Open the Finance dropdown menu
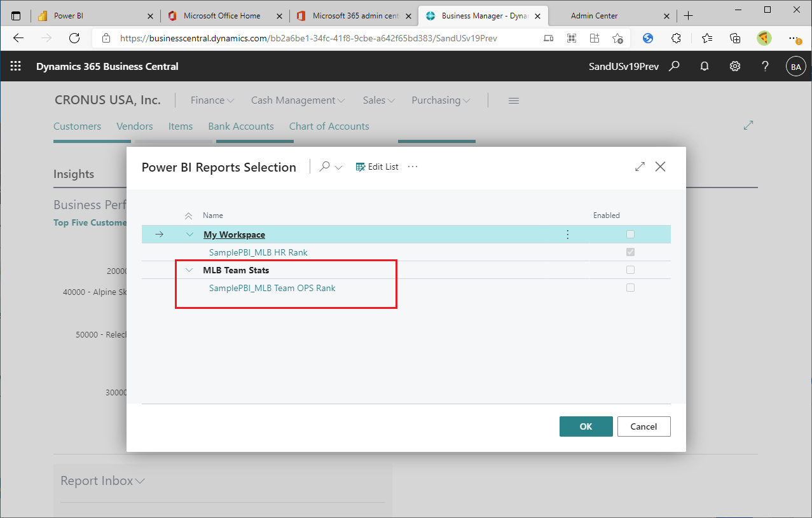Image resolution: width=812 pixels, height=518 pixels. click(x=212, y=100)
